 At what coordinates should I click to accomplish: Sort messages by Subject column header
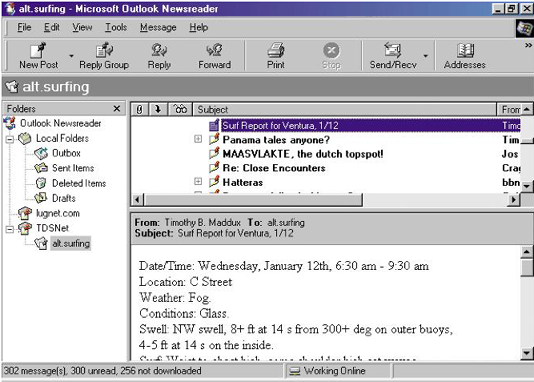pyautogui.click(x=345, y=109)
